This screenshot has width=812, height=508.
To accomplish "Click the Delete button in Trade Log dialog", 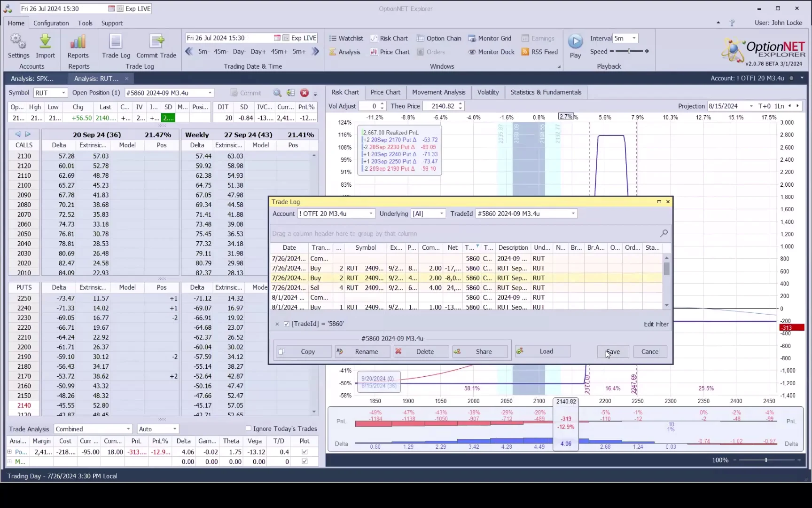I will point(422,352).
